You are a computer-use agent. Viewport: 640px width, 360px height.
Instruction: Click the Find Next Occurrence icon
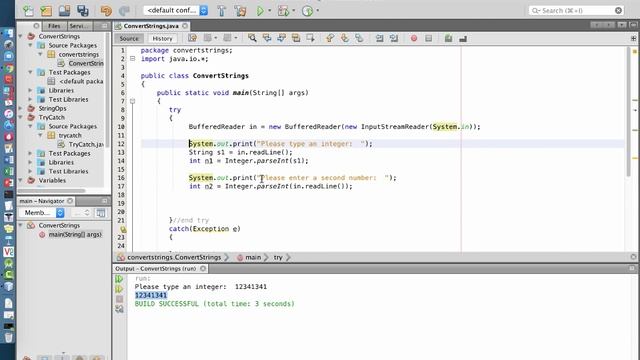coord(281,38)
